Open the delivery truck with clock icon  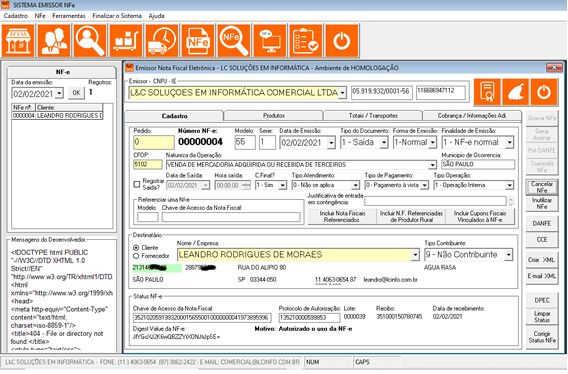(x=162, y=41)
